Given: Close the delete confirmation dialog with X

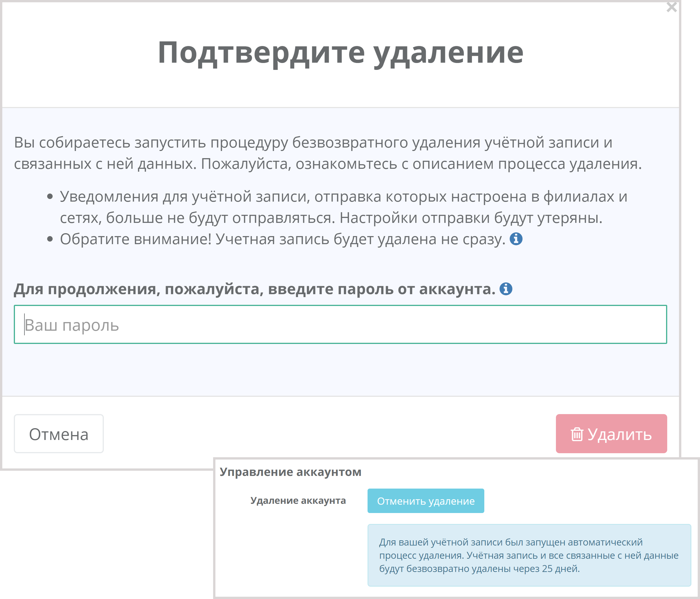Looking at the screenshot, I should tap(671, 7).
